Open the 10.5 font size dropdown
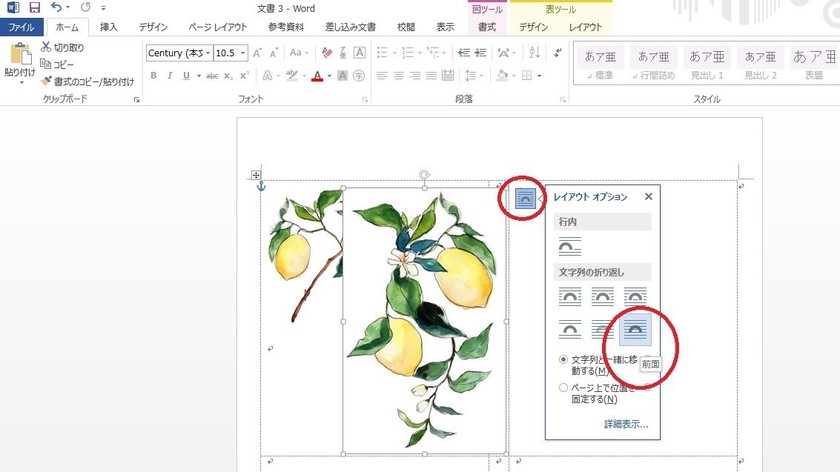The image size is (840, 472). [x=243, y=53]
